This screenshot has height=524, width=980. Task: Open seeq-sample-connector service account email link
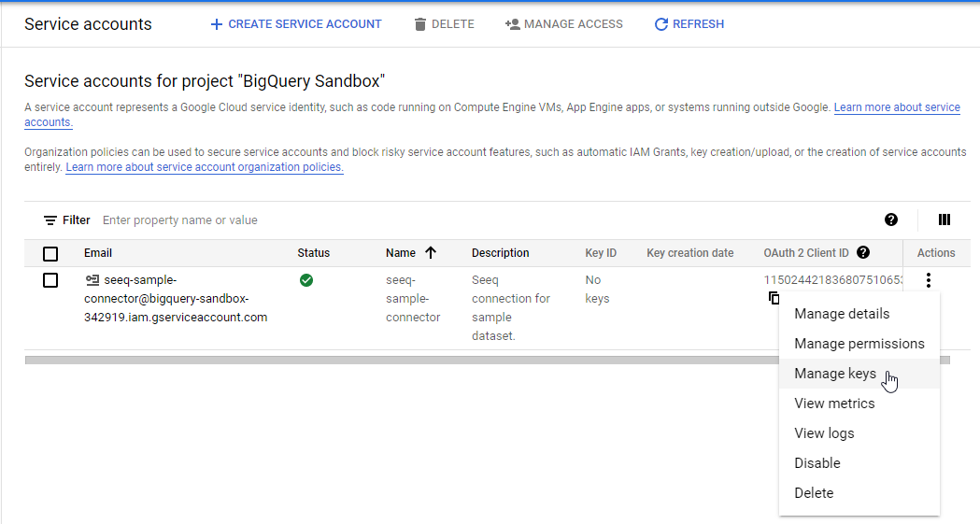pos(176,299)
